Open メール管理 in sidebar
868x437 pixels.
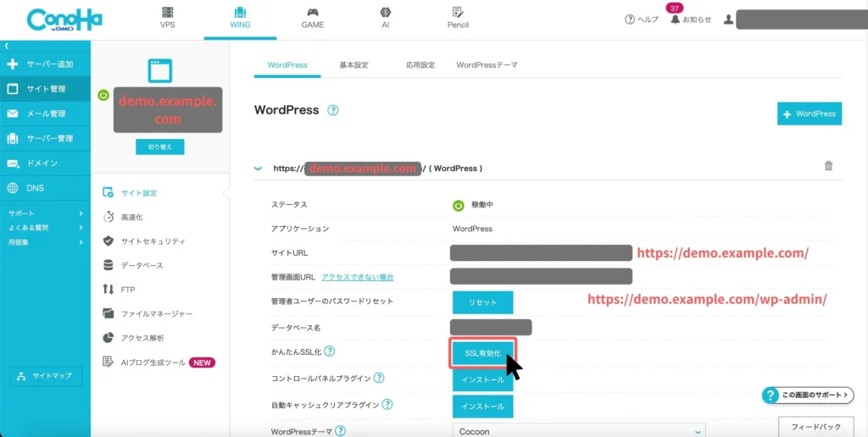[x=46, y=114]
